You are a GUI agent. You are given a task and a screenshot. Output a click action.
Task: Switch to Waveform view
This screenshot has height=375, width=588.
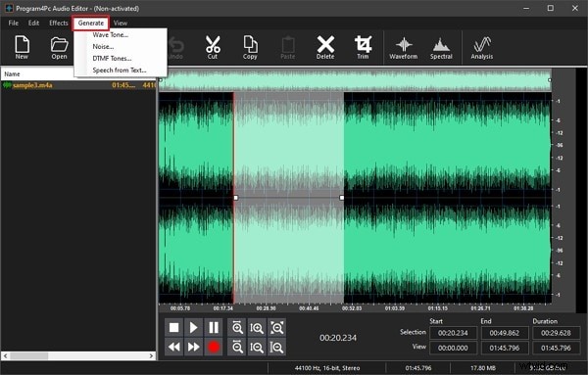(403, 48)
